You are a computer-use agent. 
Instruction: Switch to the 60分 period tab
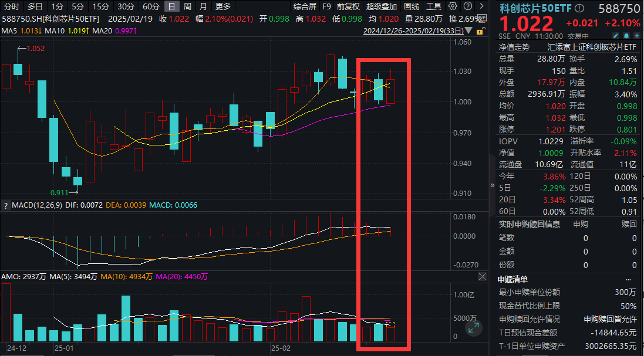151,6
